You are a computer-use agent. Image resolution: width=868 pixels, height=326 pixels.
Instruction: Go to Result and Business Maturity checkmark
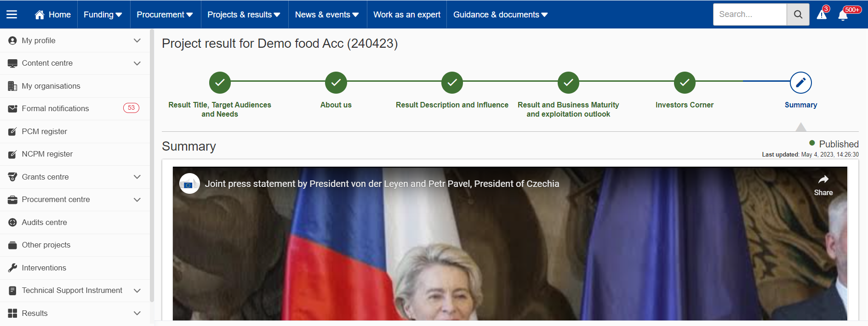click(568, 83)
